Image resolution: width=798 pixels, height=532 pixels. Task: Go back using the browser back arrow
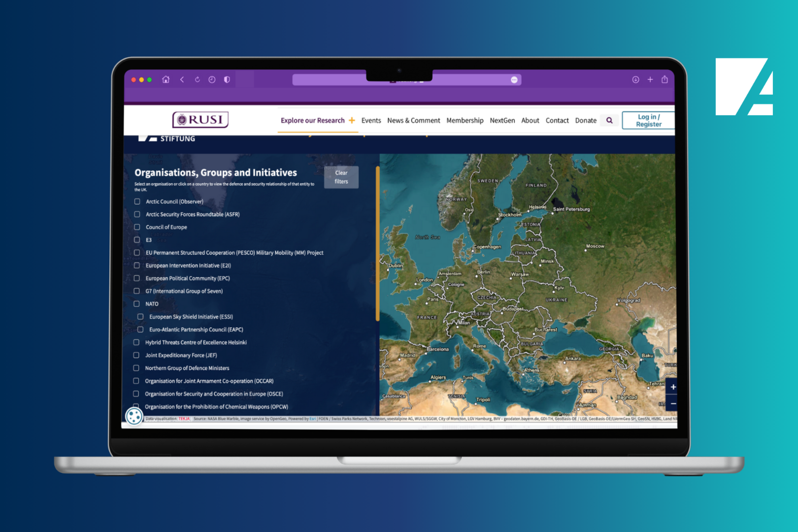click(x=182, y=79)
